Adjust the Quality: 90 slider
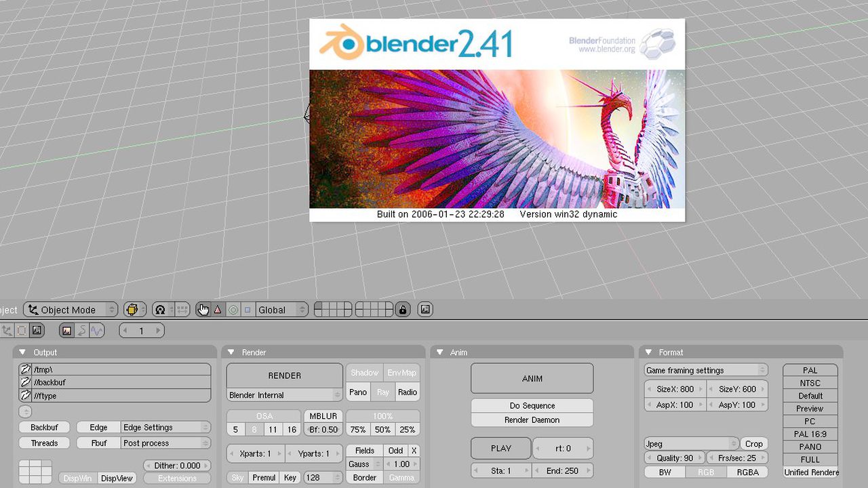 tap(673, 457)
